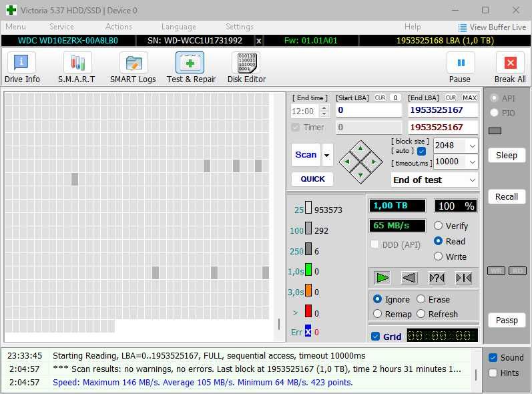532x394 pixels.
Task: Click the small gray indicator below PIO
Action: 495,131
